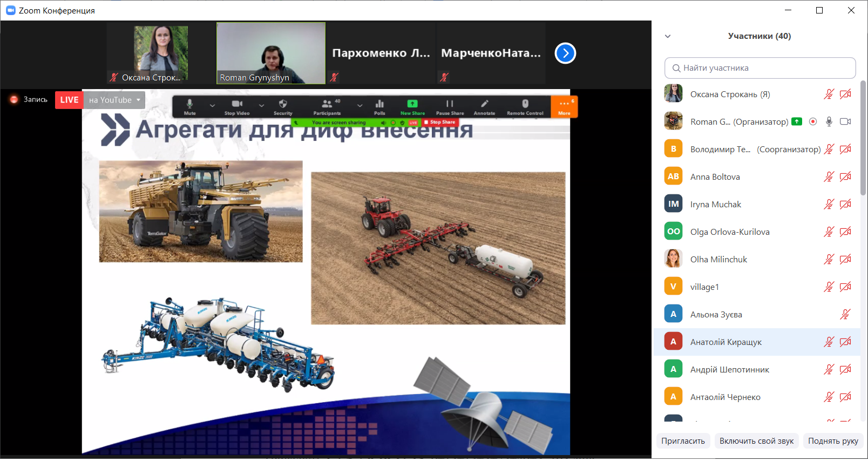
Task: Open arrow next to Participants in toolbar
Action: 360,105
